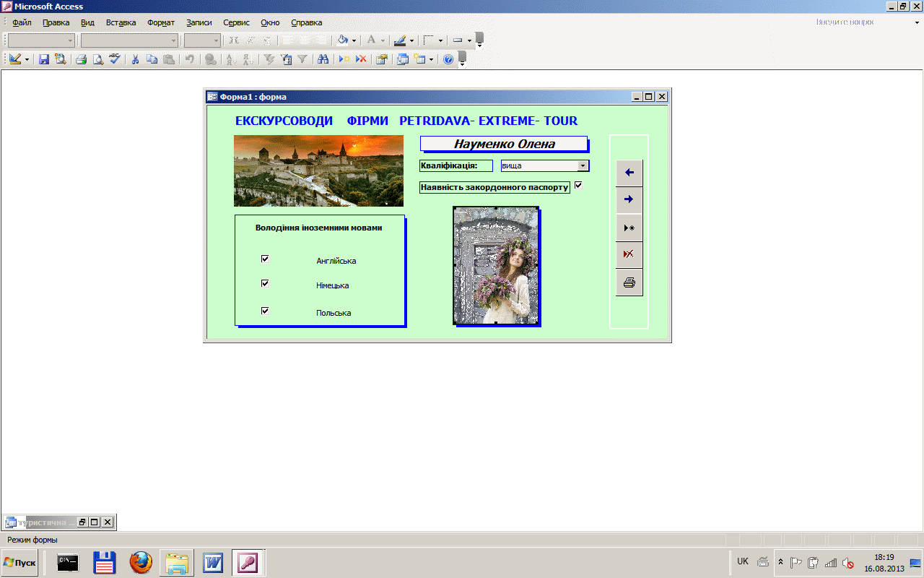Open the View mode dropdown arrow
This screenshot has height=578, width=924.
(x=27, y=60)
